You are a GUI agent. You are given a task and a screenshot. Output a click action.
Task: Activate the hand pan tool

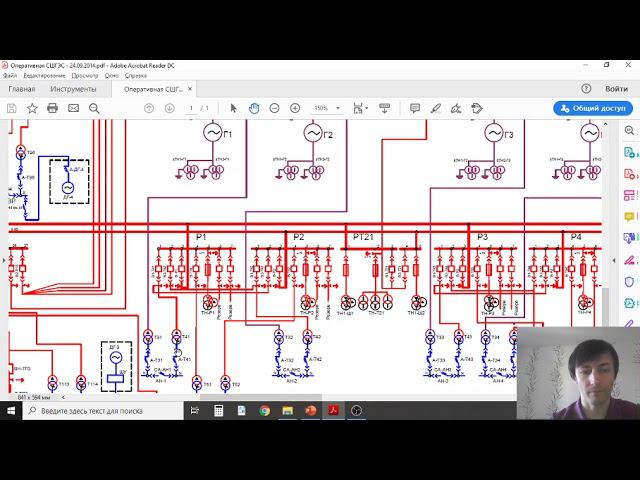254,108
